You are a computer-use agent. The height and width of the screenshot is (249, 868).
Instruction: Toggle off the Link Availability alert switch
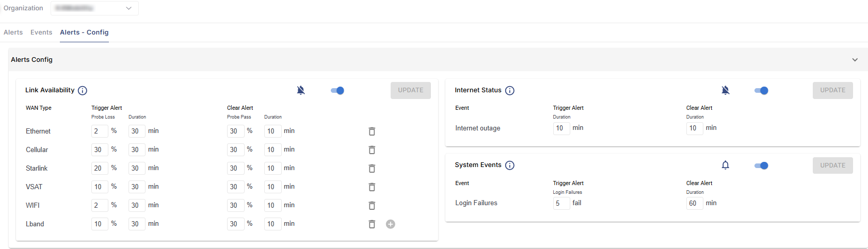[337, 91]
